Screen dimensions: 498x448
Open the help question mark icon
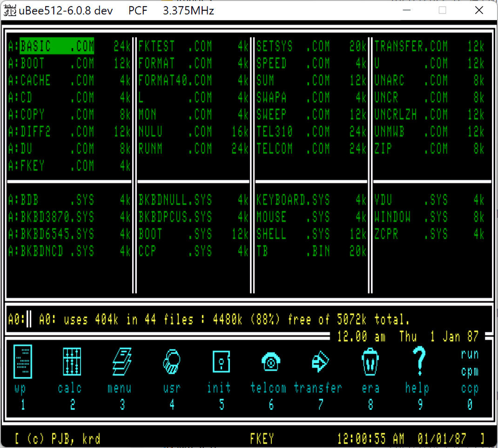click(x=419, y=362)
